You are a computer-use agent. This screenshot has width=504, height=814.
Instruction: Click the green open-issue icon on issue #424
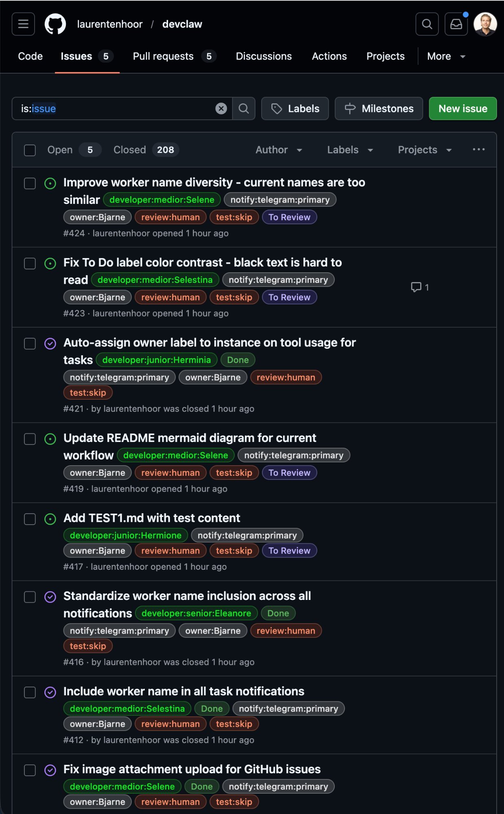click(x=50, y=184)
